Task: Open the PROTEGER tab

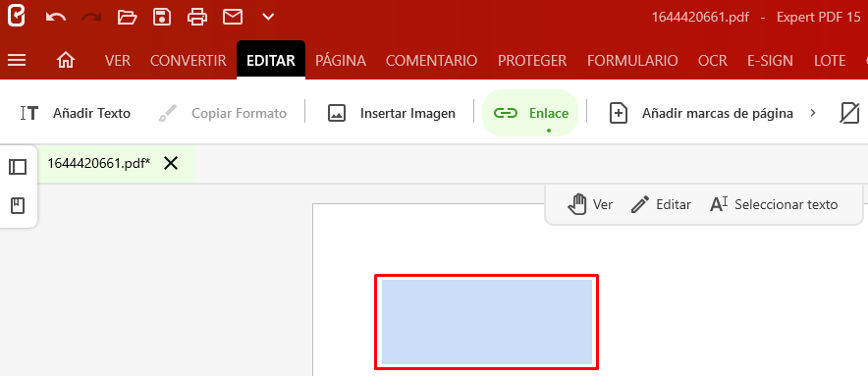Action: pos(532,60)
